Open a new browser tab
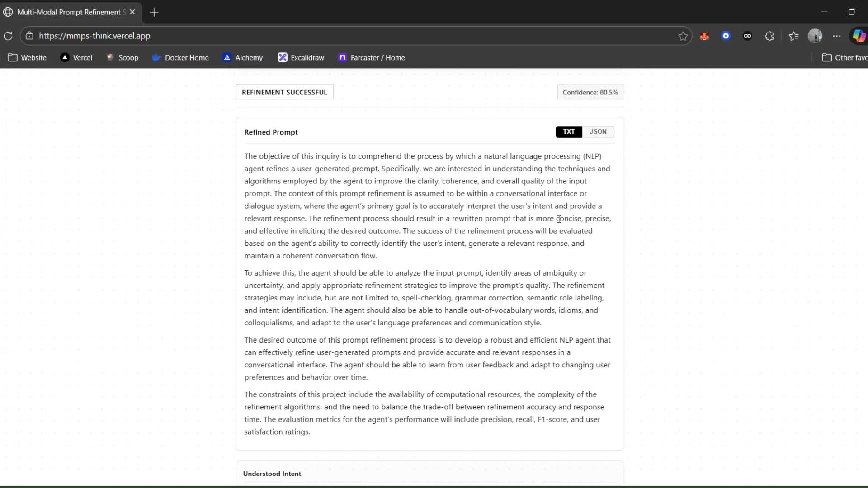The image size is (868, 488). pos(154,12)
